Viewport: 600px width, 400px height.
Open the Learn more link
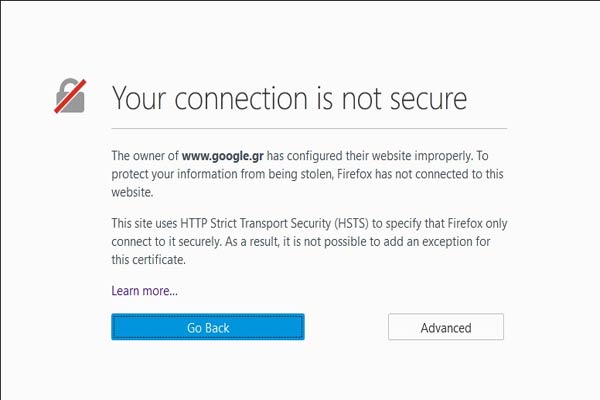(144, 291)
